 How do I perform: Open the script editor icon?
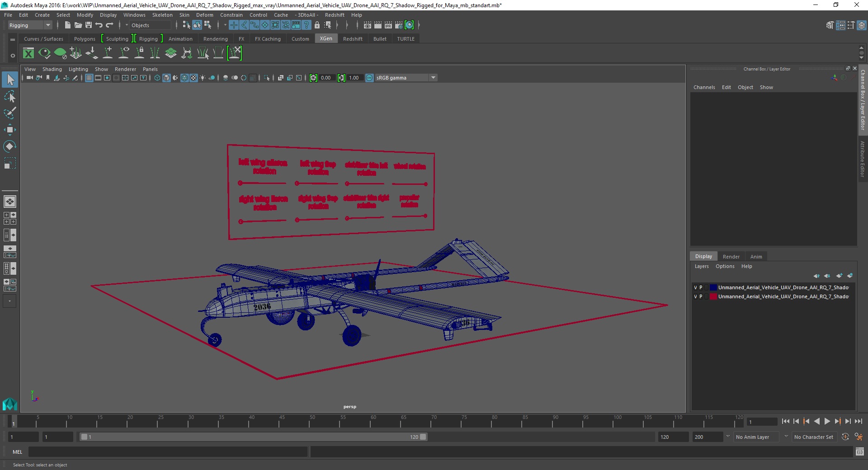[x=859, y=451]
